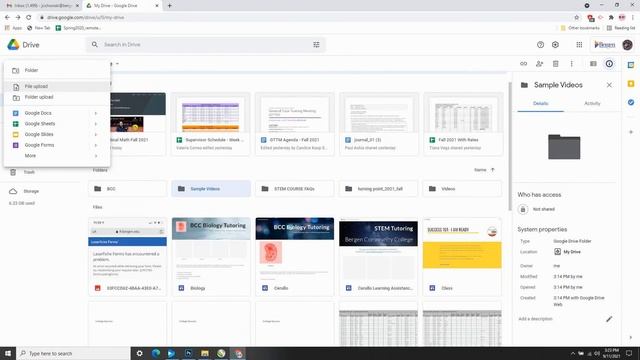Select the Videos folder
The image size is (640, 360).
[462, 189]
